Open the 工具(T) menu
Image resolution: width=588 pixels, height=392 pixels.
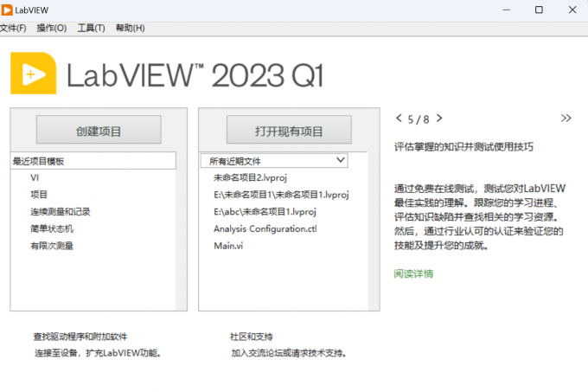(x=91, y=29)
